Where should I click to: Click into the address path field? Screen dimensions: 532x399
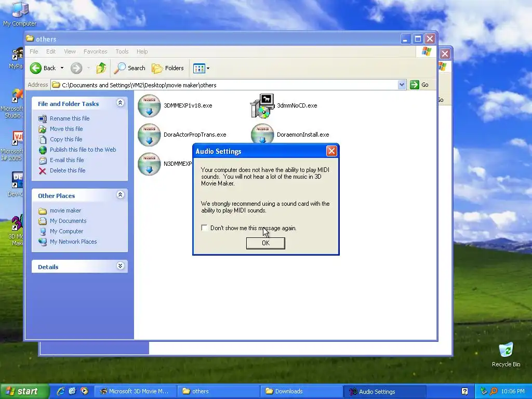(224, 85)
